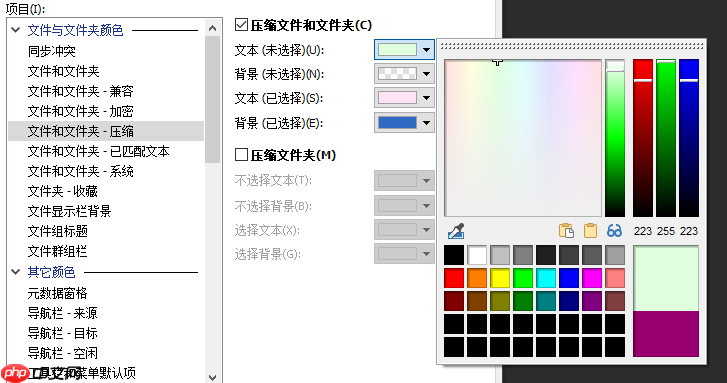Open the 文本 (未选择)(U) color dropdown
The image size is (727, 383).
tap(404, 50)
